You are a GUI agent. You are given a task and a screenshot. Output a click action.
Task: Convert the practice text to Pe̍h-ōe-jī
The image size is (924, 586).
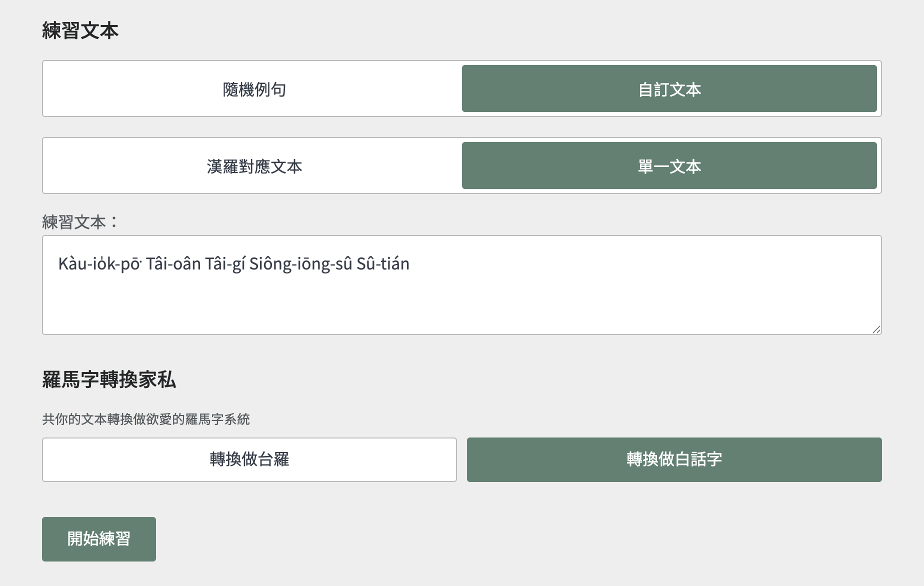[x=675, y=459]
